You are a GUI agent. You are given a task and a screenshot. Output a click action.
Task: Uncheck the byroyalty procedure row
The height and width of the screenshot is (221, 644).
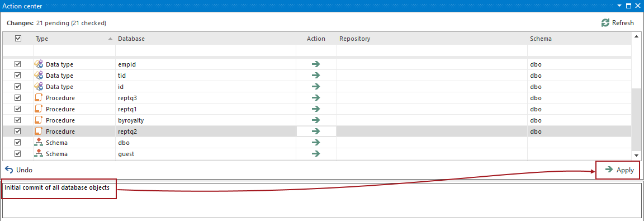[18, 120]
